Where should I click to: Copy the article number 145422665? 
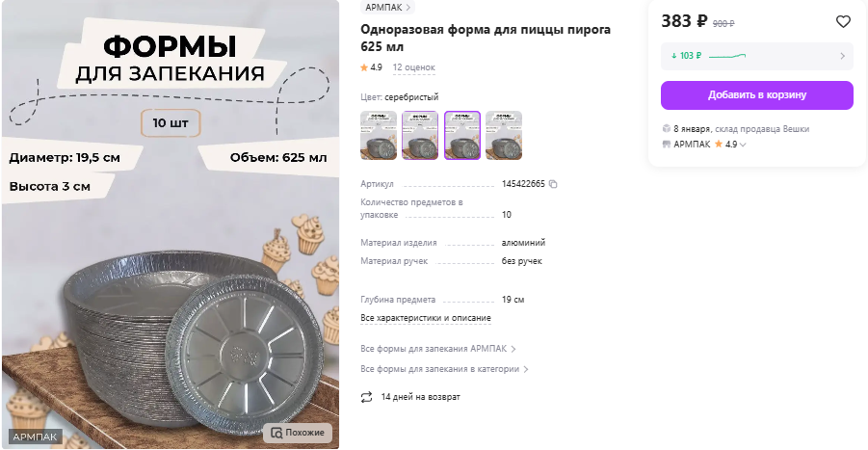coord(552,184)
